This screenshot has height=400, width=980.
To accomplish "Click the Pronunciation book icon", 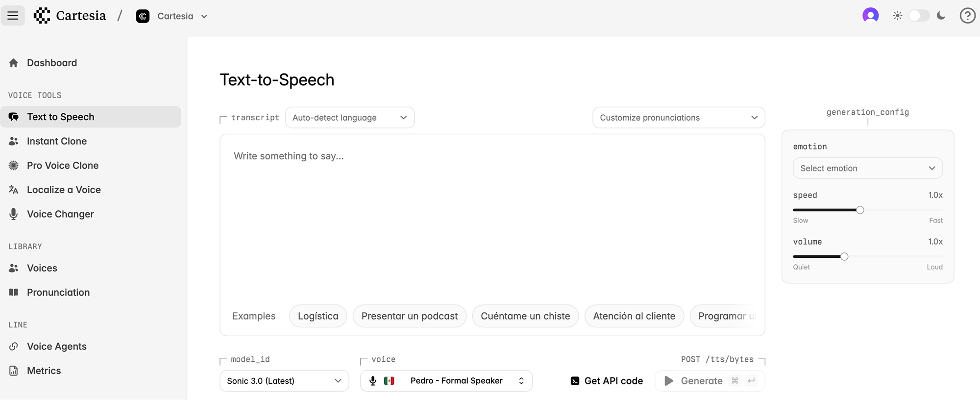I will [14, 292].
